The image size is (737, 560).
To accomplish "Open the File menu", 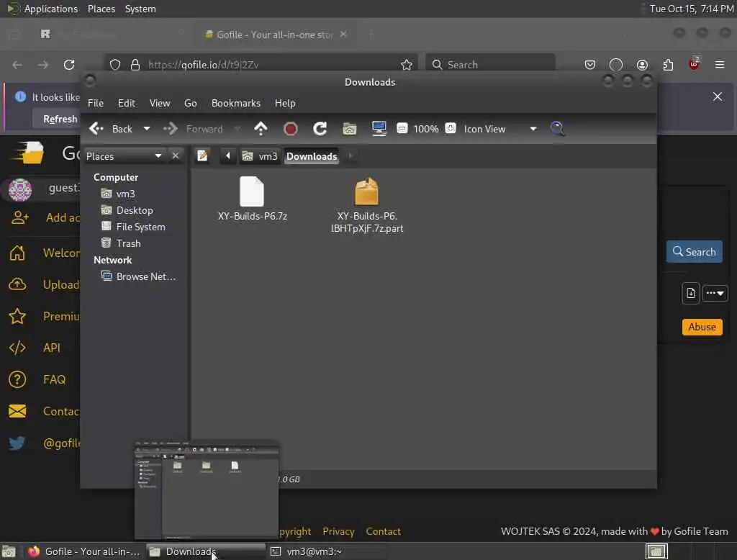I will tap(96, 103).
